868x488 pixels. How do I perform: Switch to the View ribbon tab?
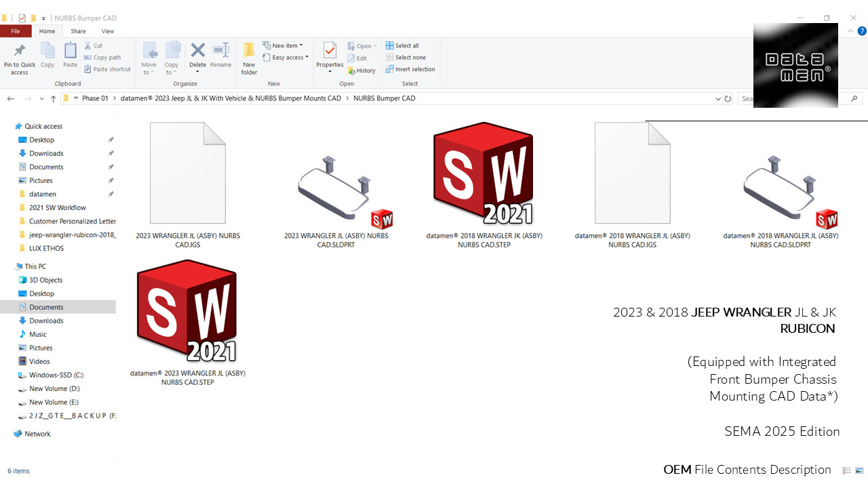[108, 31]
